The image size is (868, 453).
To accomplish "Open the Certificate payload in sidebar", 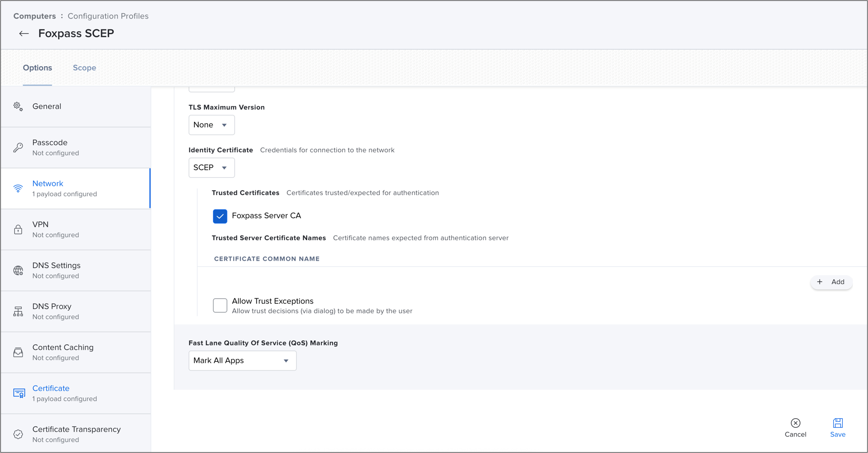I will (51, 393).
